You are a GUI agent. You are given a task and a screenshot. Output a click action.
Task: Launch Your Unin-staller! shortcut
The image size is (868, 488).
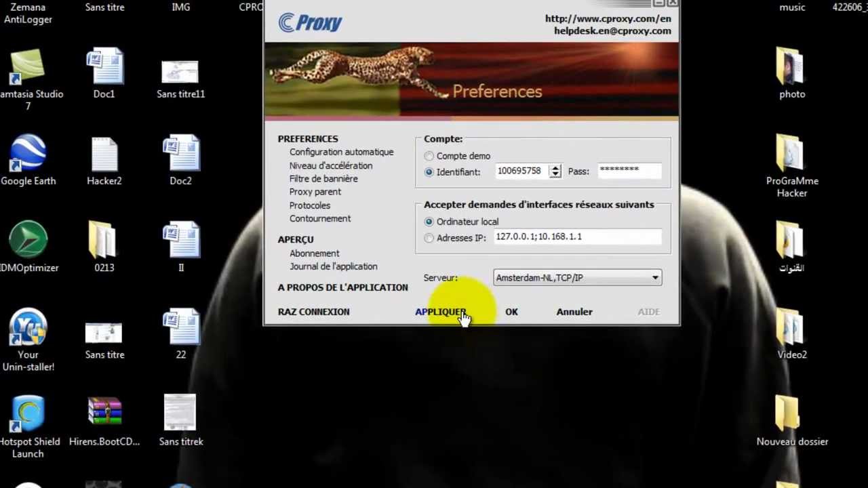pyautogui.click(x=28, y=327)
